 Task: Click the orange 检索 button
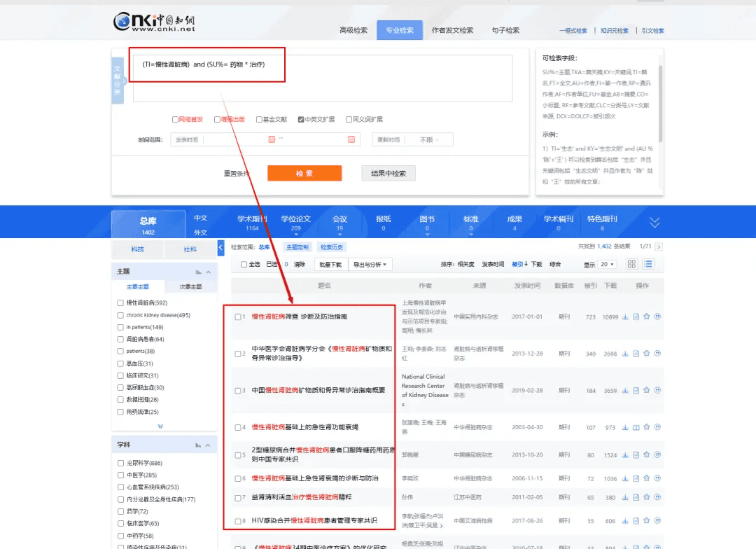[x=304, y=173]
